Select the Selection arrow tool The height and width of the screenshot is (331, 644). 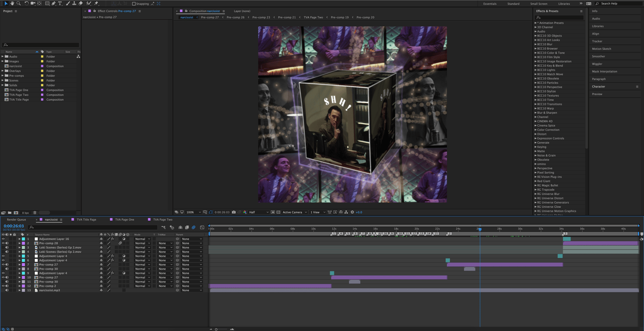point(6,3)
